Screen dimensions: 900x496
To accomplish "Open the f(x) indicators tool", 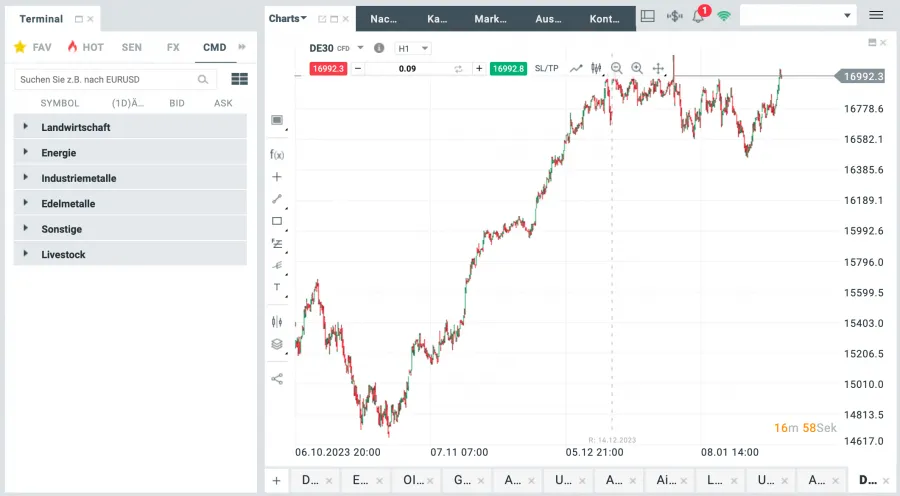I will pos(277,155).
